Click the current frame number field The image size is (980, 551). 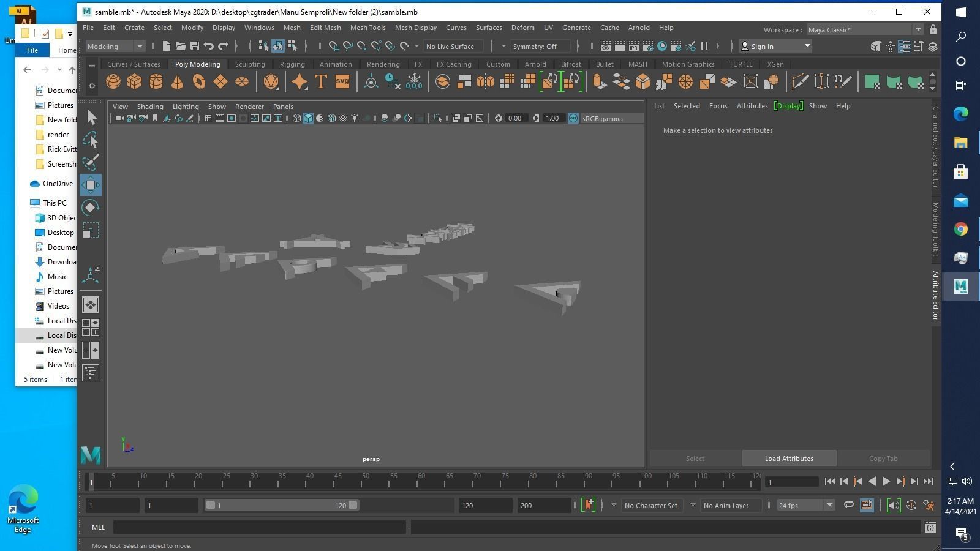(x=791, y=482)
